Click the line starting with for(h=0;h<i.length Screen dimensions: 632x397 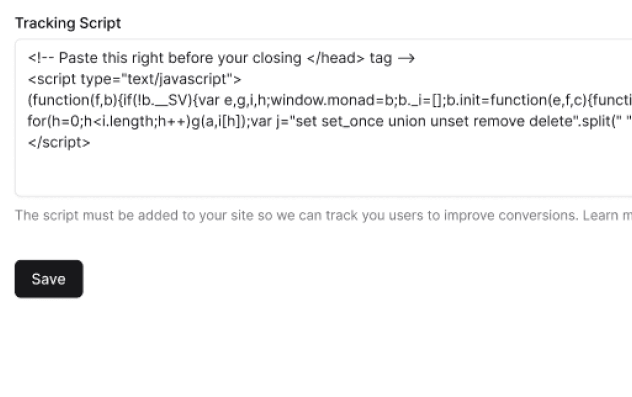click(x=330, y=121)
